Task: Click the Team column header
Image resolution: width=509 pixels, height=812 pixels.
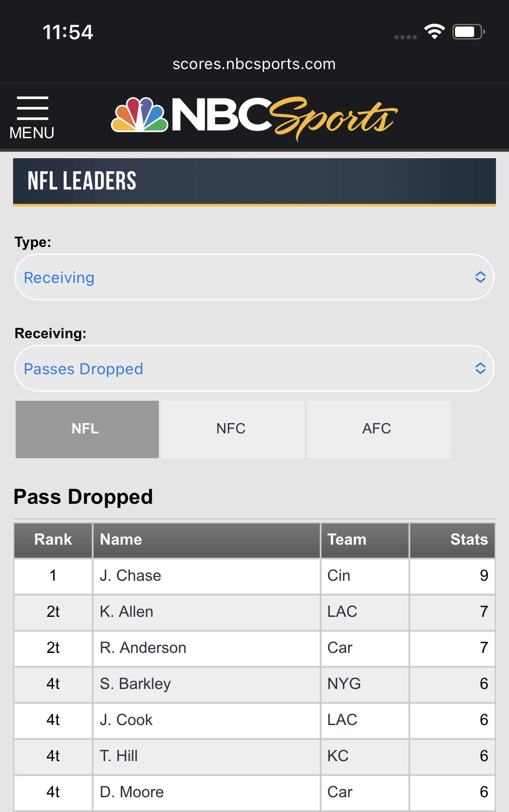Action: (365, 540)
